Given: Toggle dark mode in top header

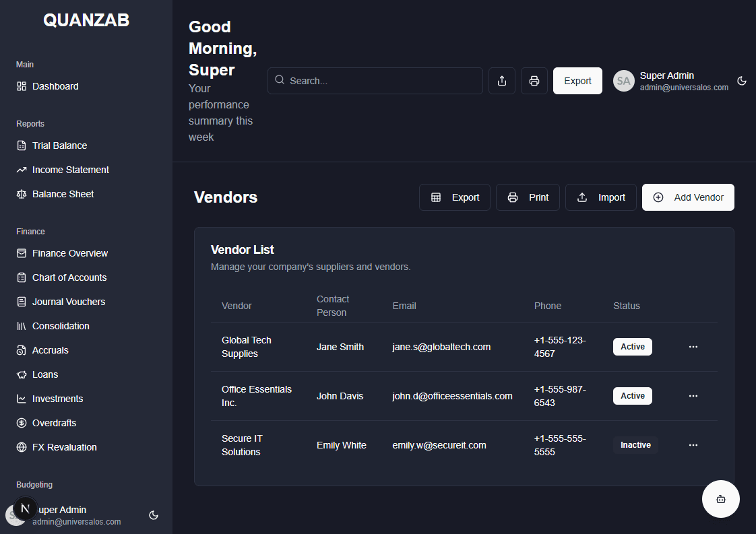Looking at the screenshot, I should (742, 81).
